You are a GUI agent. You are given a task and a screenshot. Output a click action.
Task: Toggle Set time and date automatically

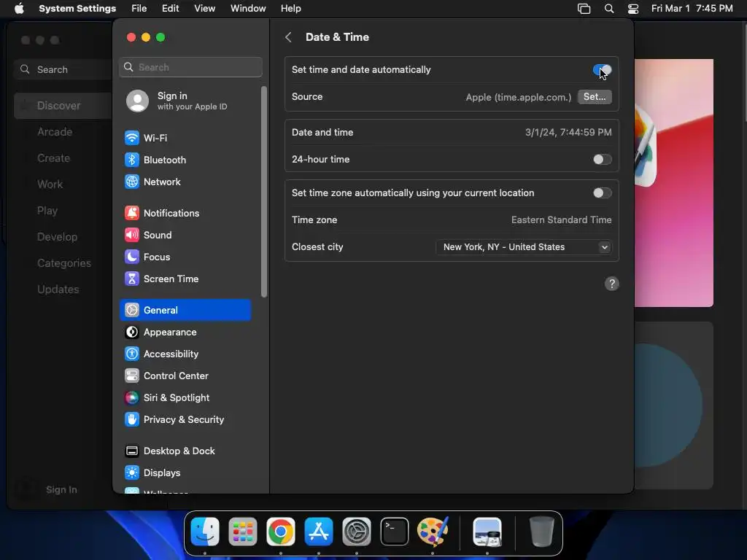pos(602,70)
